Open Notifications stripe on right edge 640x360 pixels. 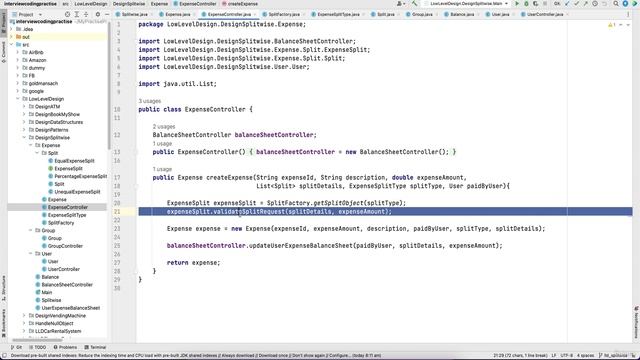(x=636, y=322)
